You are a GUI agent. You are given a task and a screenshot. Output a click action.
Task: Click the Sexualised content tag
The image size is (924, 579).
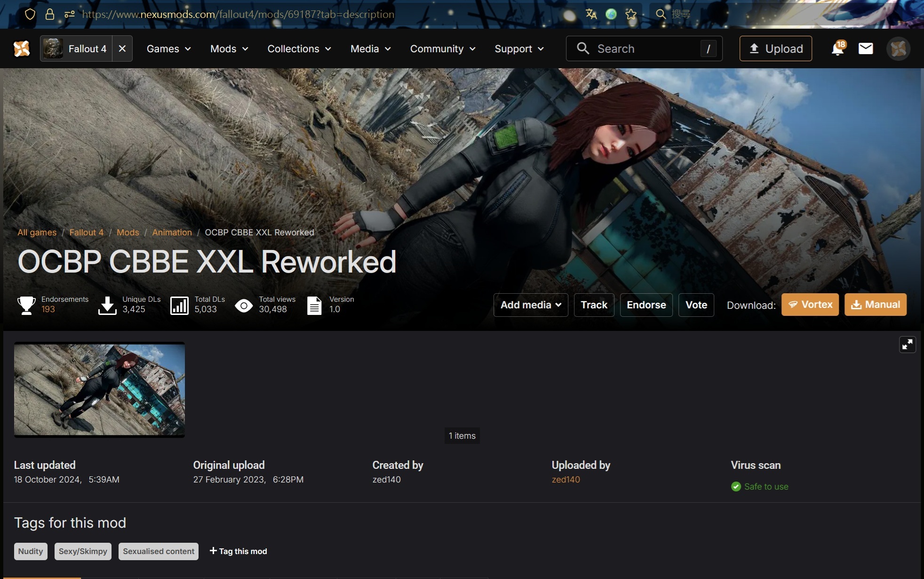tap(159, 552)
